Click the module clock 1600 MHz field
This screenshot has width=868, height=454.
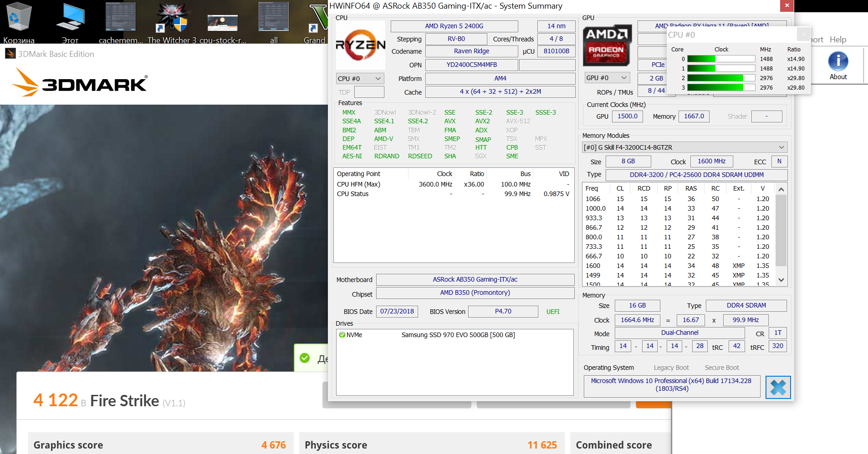(711, 161)
